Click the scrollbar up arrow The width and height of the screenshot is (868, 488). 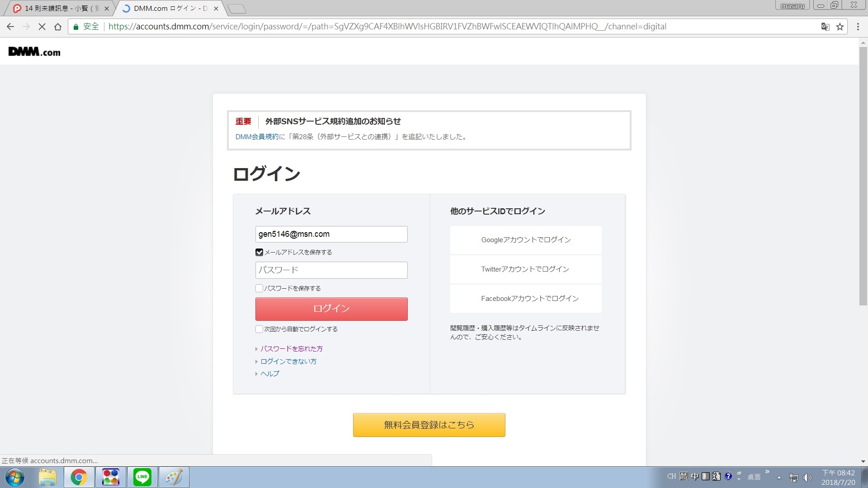(x=863, y=42)
